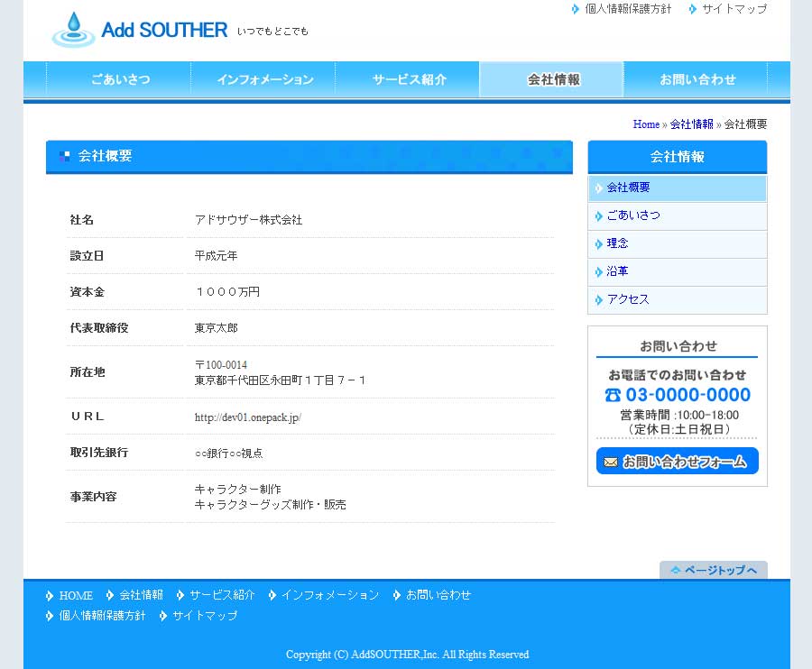The height and width of the screenshot is (669, 812).
Task: Select 理念 in the sidebar menu
Action: (x=618, y=243)
